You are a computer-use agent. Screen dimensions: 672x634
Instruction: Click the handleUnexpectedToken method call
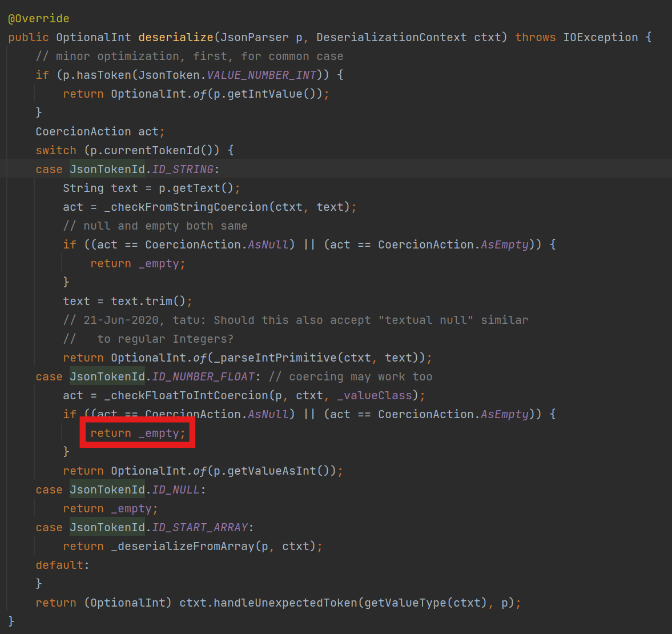point(285,603)
